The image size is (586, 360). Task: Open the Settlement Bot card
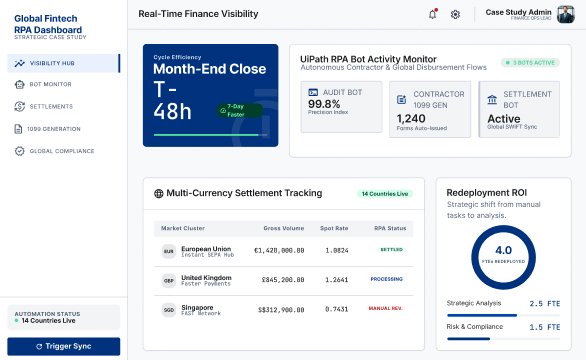tap(519, 110)
